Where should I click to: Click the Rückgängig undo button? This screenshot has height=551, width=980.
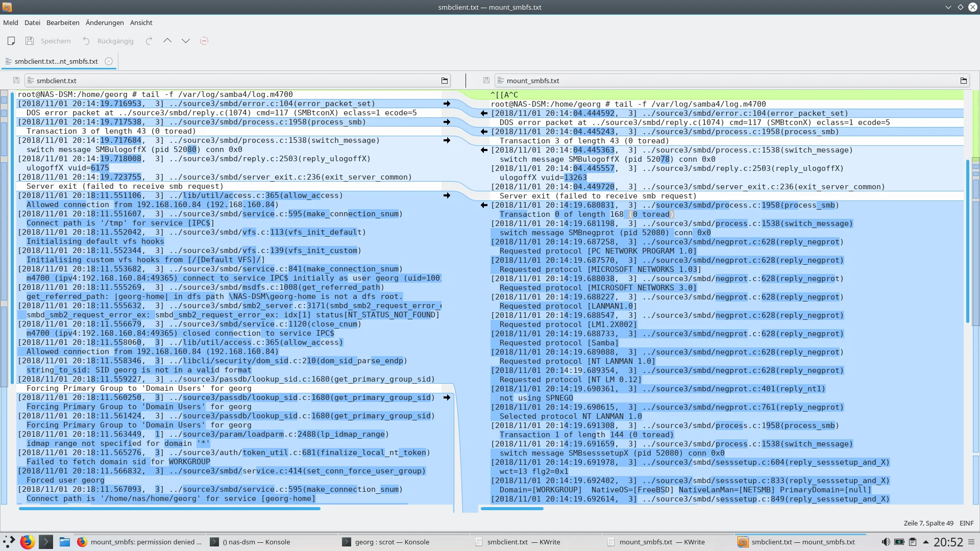click(108, 41)
